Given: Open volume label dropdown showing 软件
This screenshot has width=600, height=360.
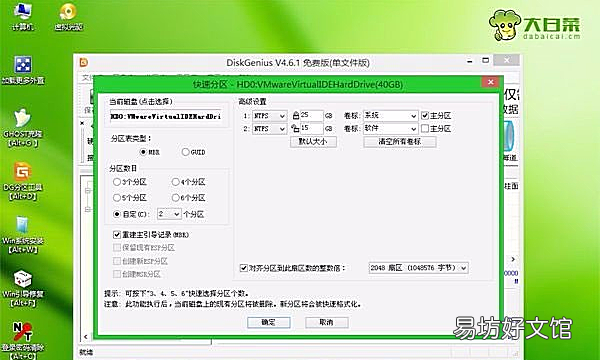Looking at the screenshot, I should pyautogui.click(x=390, y=129).
